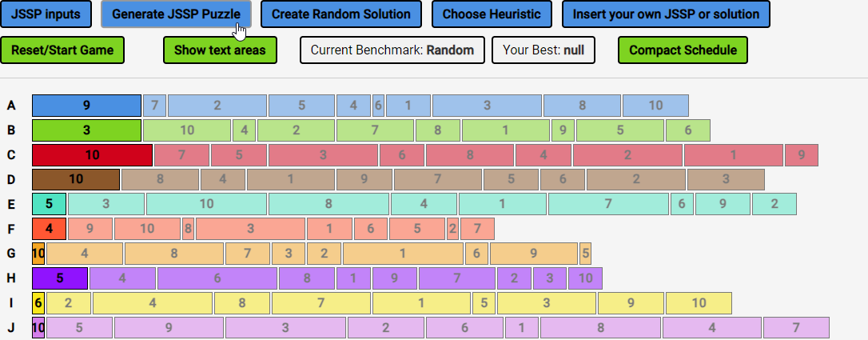Select the final block 7 in row J
The width and height of the screenshot is (868, 340).
click(x=796, y=329)
